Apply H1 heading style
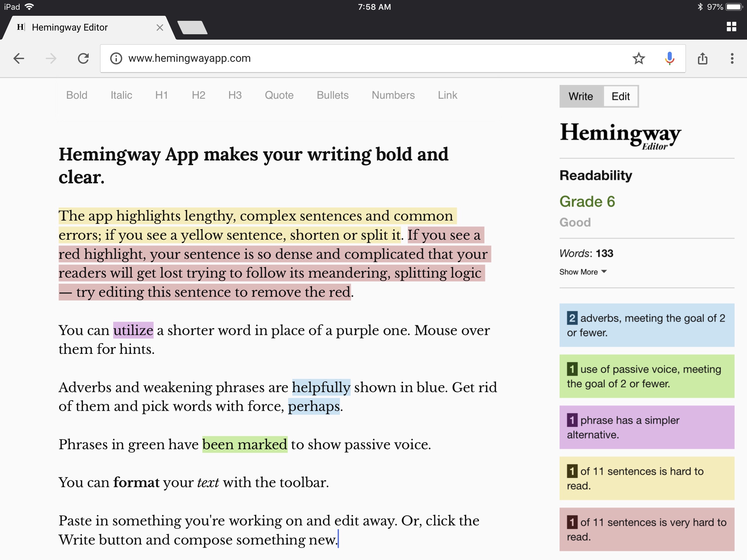This screenshot has width=747, height=560. tap(162, 95)
